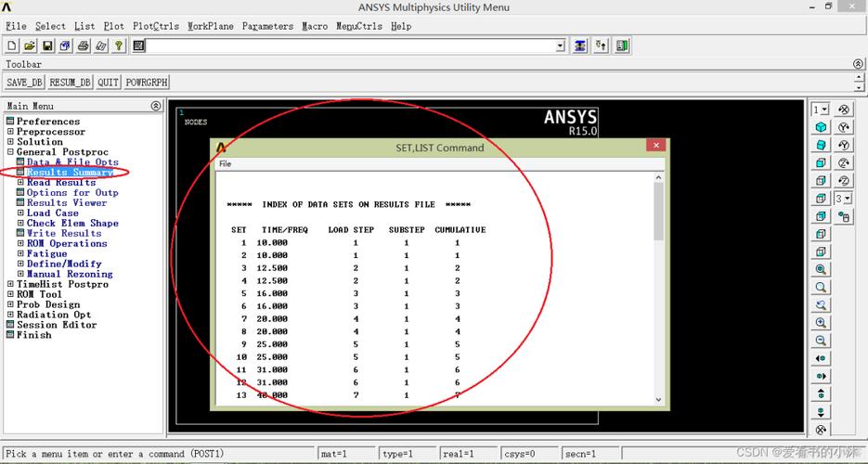The height and width of the screenshot is (464, 868).
Task: Click the Save (floppy disk) toolbar icon
Action: (47, 45)
